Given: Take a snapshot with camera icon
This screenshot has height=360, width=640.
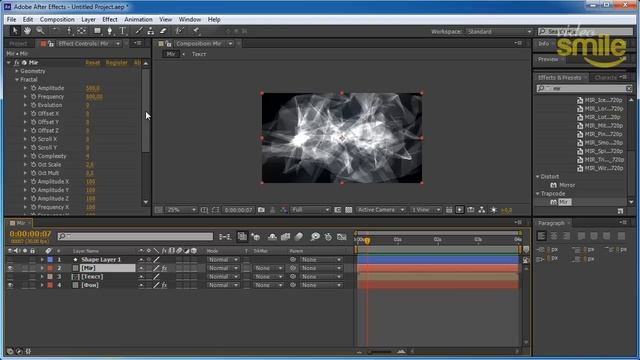Looking at the screenshot, I should click(x=261, y=210).
